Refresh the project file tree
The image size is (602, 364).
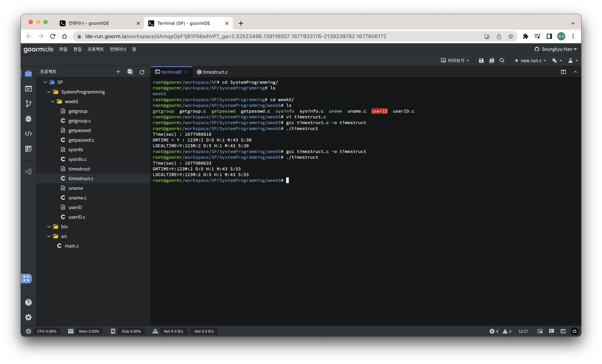click(142, 72)
